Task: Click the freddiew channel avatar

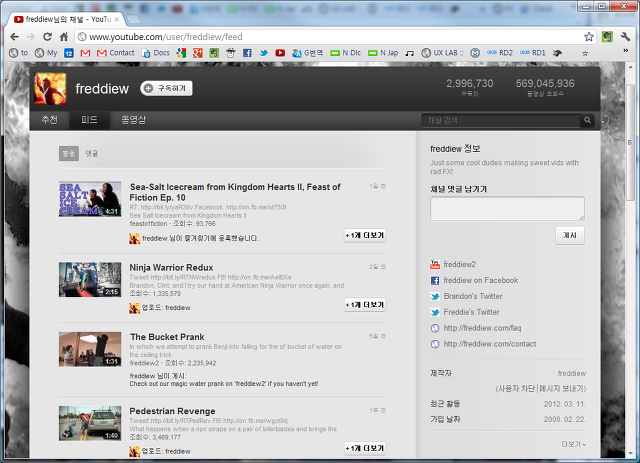Action: point(50,89)
